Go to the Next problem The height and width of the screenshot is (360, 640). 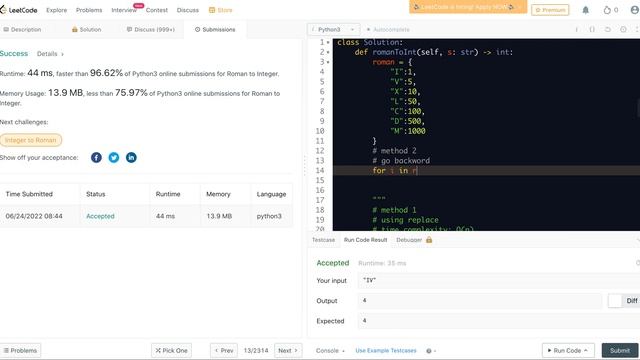click(288, 351)
